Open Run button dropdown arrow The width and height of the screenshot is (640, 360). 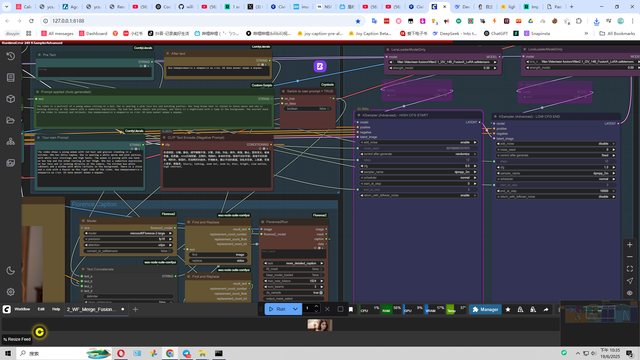tap(295, 309)
